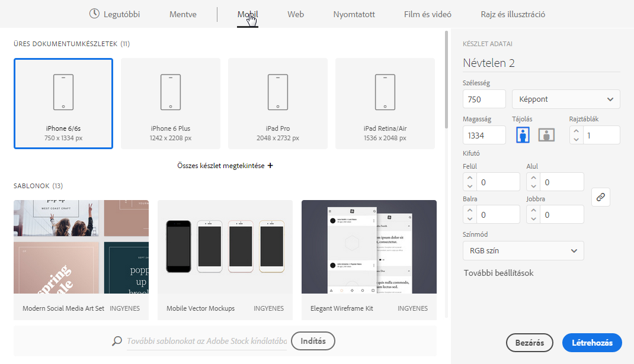Image resolution: width=634 pixels, height=364 pixels.
Task: Click the Szélesség width field
Action: [484, 99]
